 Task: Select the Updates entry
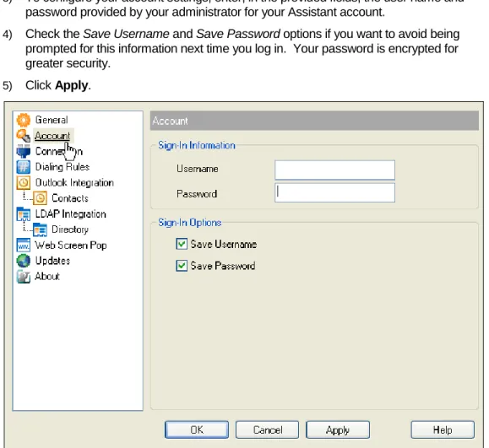tap(52, 261)
